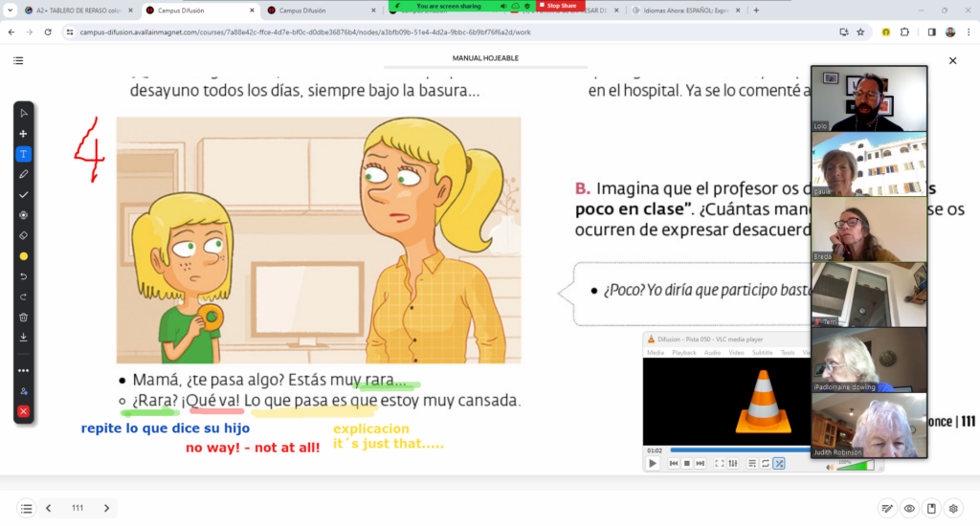This screenshot has height=526, width=980.
Task: Open VLC Video menu
Action: pos(736,353)
